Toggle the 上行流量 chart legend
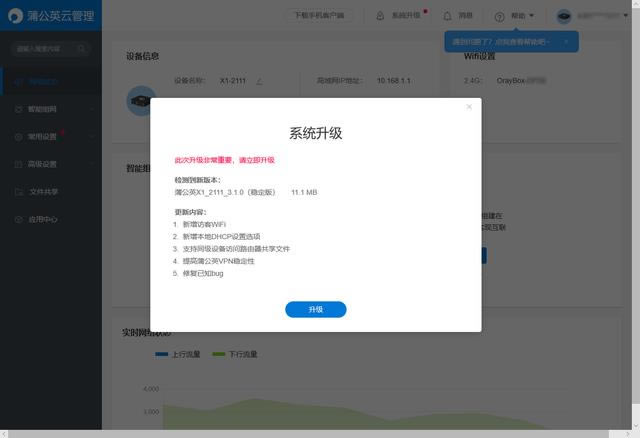 (x=178, y=354)
